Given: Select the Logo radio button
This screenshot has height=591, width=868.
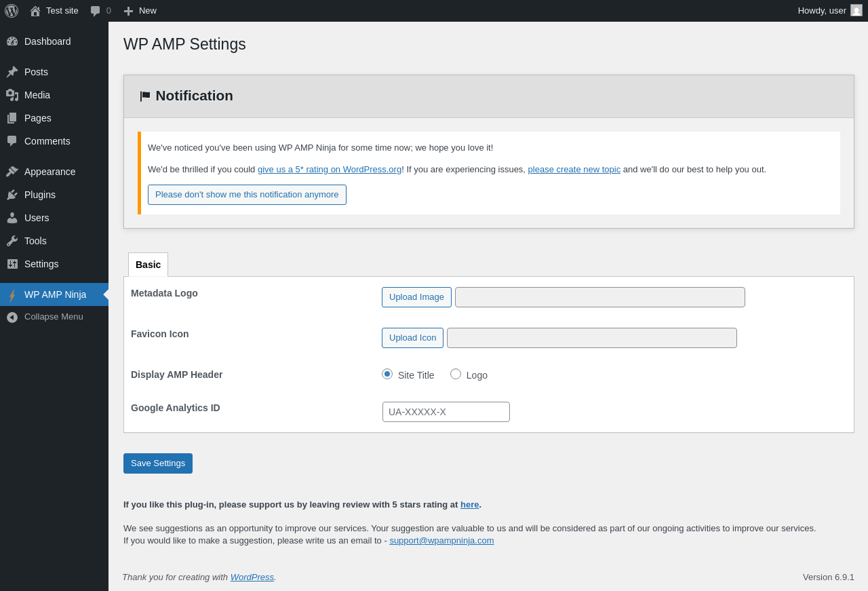Looking at the screenshot, I should coord(456,374).
